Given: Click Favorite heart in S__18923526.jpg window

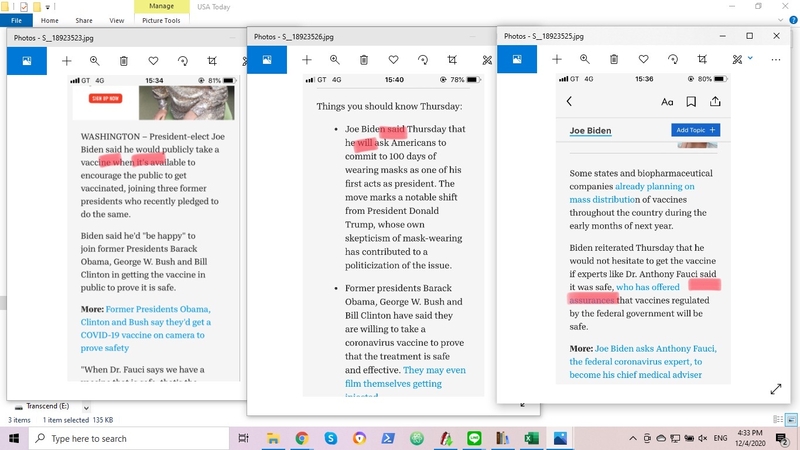Looking at the screenshot, I should point(393,60).
